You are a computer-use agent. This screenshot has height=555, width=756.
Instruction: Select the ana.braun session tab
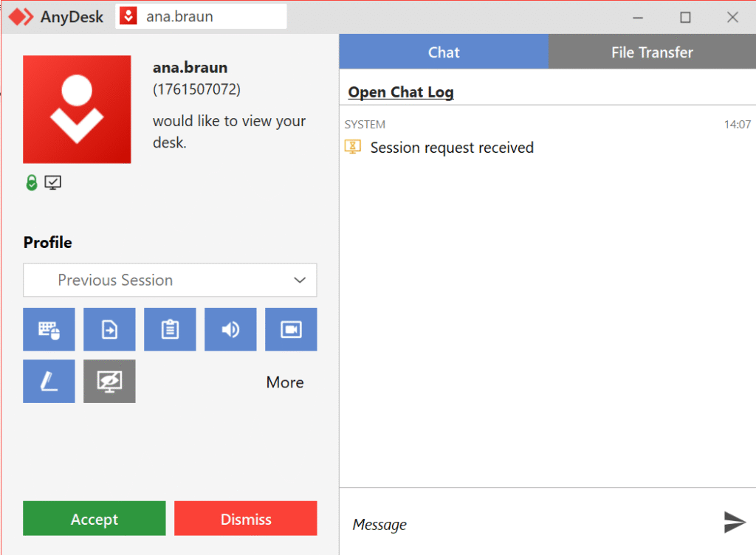[x=201, y=16]
